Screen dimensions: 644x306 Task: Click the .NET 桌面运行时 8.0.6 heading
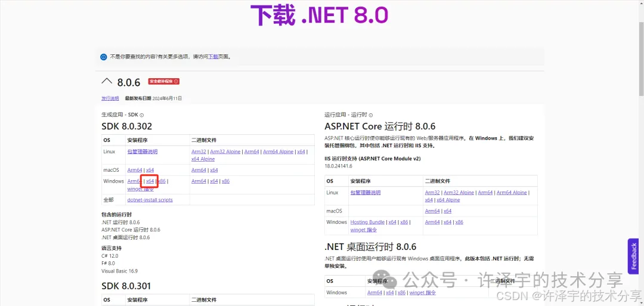point(370,247)
